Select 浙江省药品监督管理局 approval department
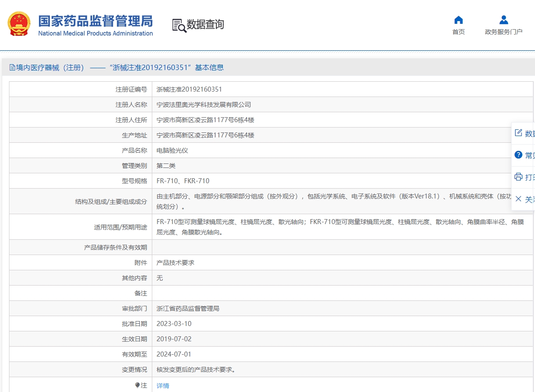The width and height of the screenshot is (535, 392). coord(188,308)
